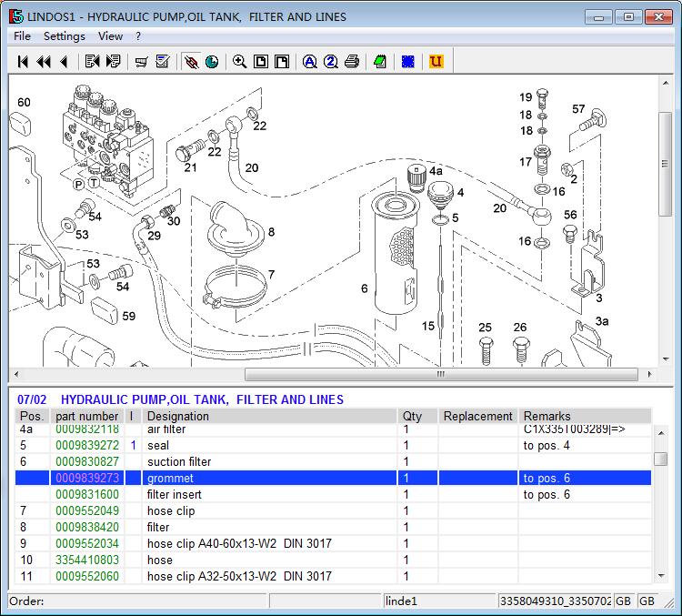Click the magnifier zoom-in icon
682x616 pixels.
(239, 62)
